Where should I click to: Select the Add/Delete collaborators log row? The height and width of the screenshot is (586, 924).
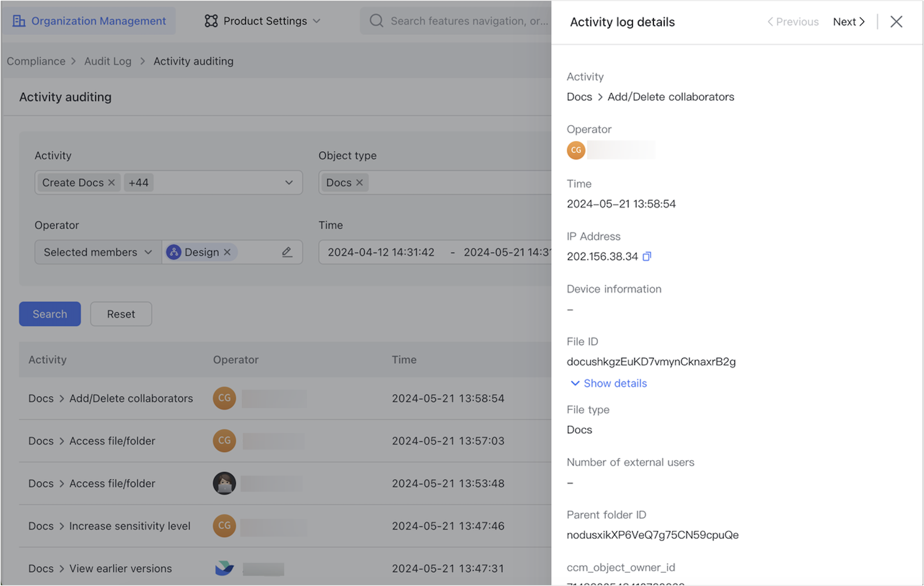[285, 398]
